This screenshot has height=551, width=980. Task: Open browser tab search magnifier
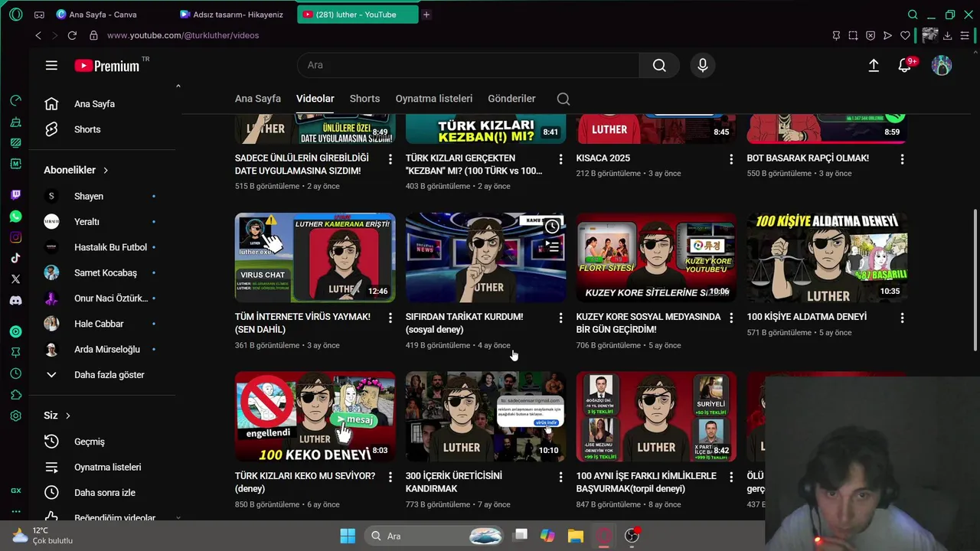point(913,15)
